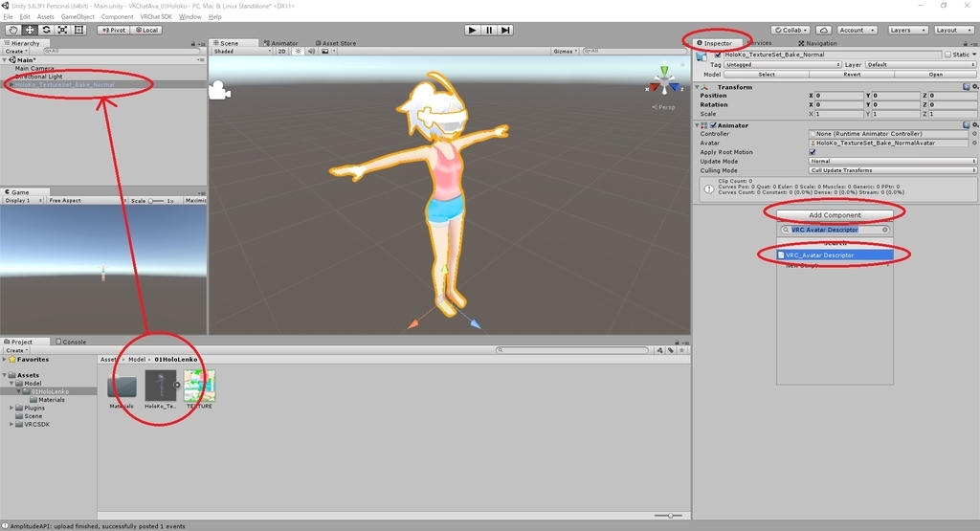Screen dimensions: 980x531
Task: Start Play mode
Action: click(473, 30)
